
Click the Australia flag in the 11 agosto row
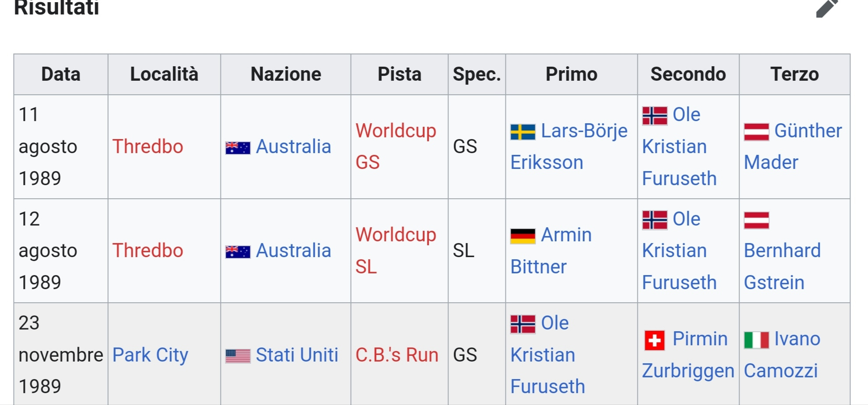click(x=238, y=147)
